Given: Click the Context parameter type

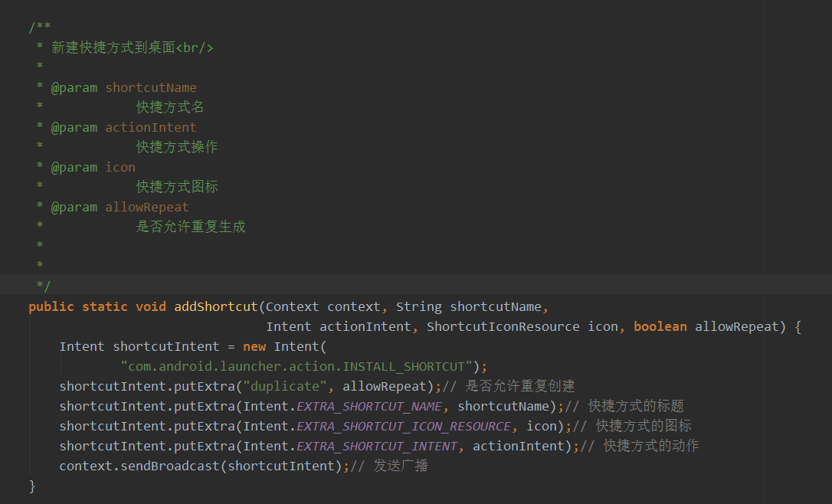Looking at the screenshot, I should click(293, 306).
